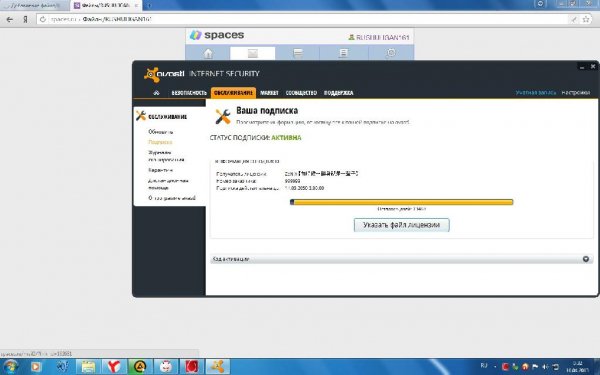600x375 pixels.
Task: Open the account link in avast header
Action: (536, 93)
